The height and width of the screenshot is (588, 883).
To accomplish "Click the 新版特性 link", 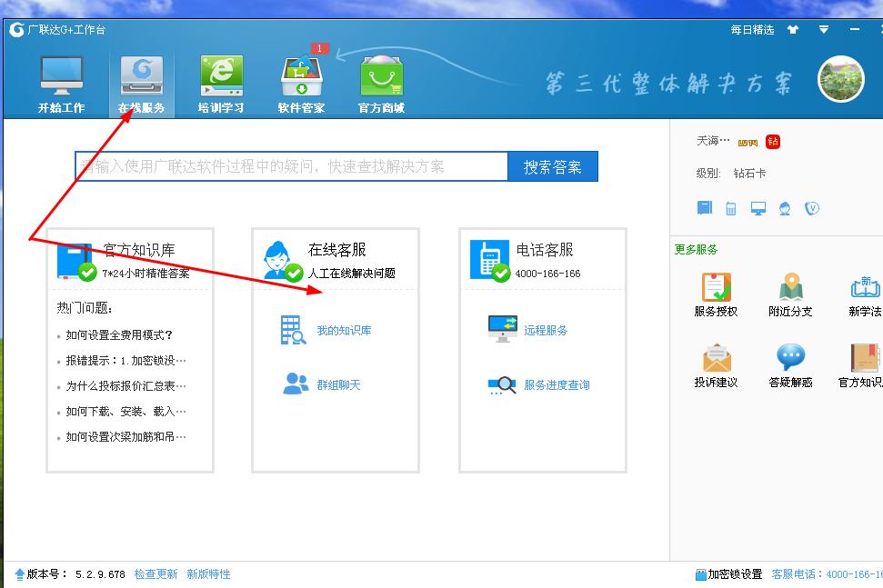I will tap(209, 574).
